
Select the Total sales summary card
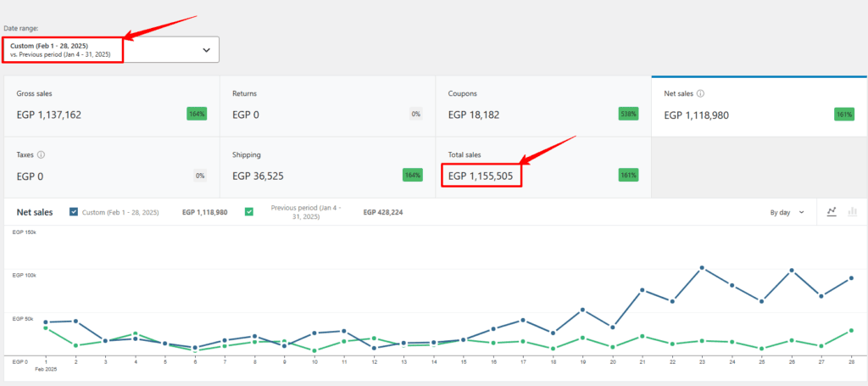pos(543,167)
